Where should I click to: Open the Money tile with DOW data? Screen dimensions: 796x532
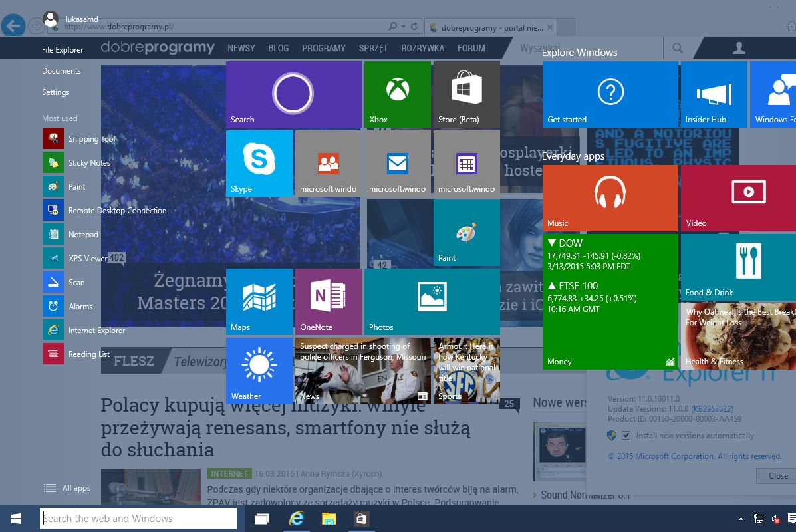(x=610, y=301)
